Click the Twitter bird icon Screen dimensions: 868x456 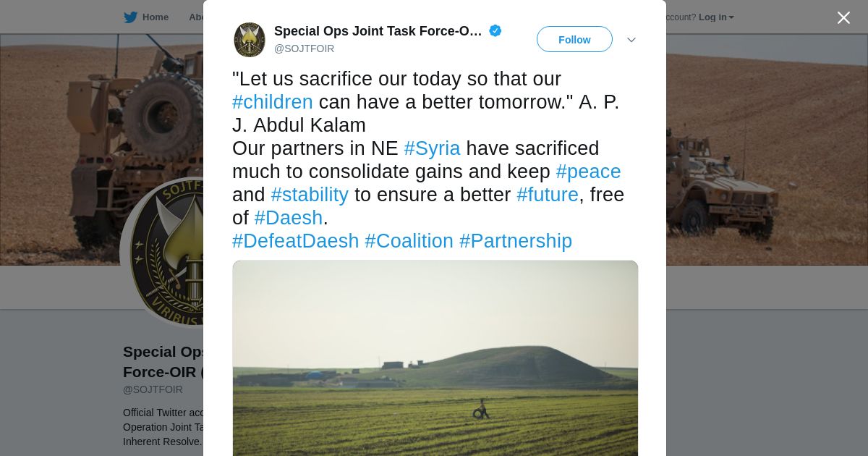tap(130, 17)
